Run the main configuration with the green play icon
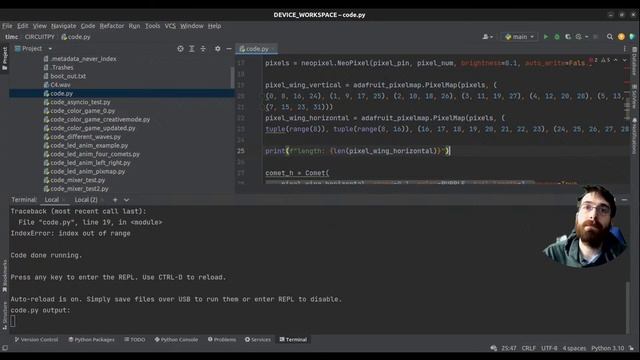 (x=546, y=37)
